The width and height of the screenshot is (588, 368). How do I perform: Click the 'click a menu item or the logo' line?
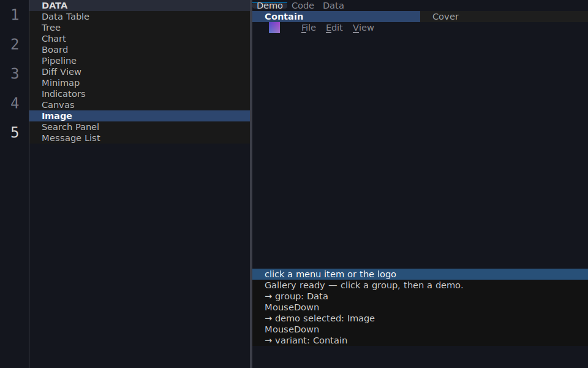(420, 274)
